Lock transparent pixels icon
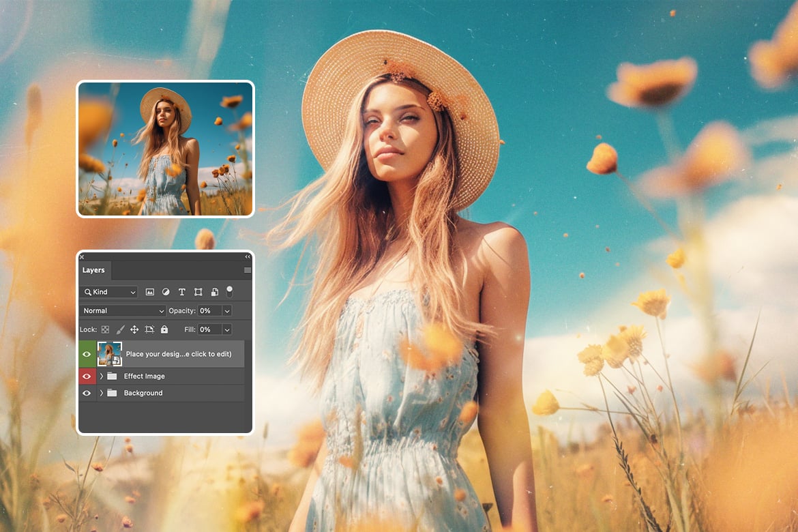798x532 pixels. 105,329
